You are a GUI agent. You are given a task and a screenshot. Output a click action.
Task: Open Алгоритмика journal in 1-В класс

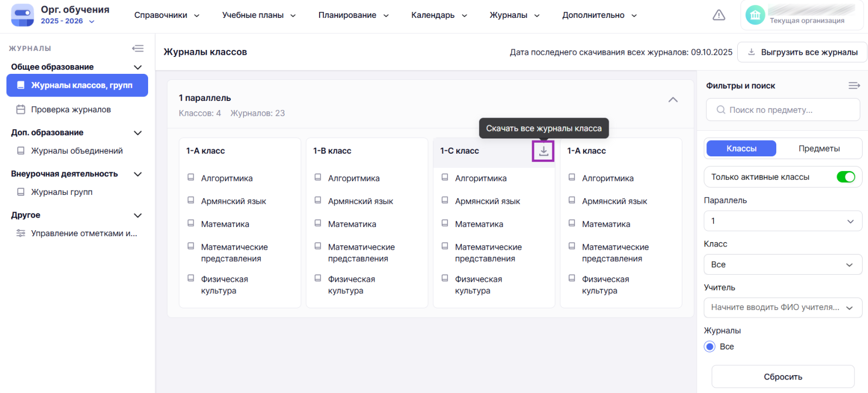(353, 178)
